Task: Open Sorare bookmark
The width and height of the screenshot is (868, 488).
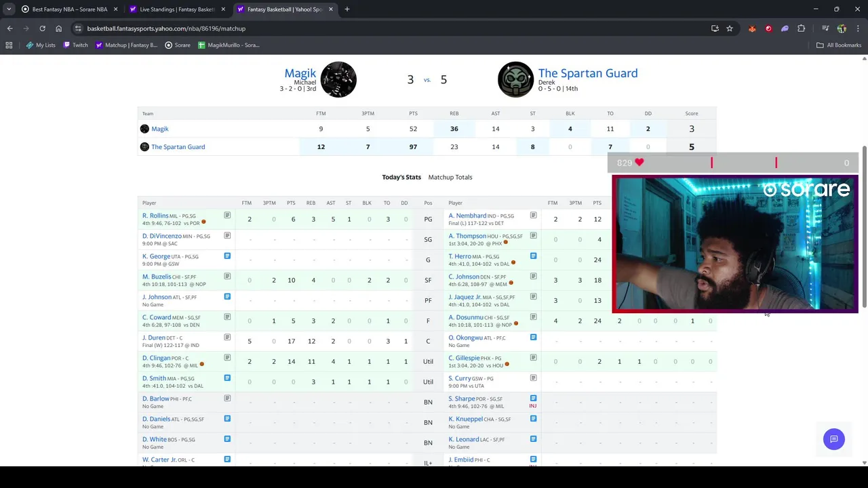Action: click(178, 45)
